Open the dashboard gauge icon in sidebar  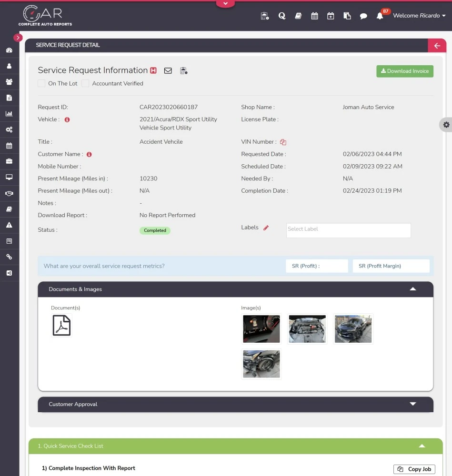tap(9, 50)
